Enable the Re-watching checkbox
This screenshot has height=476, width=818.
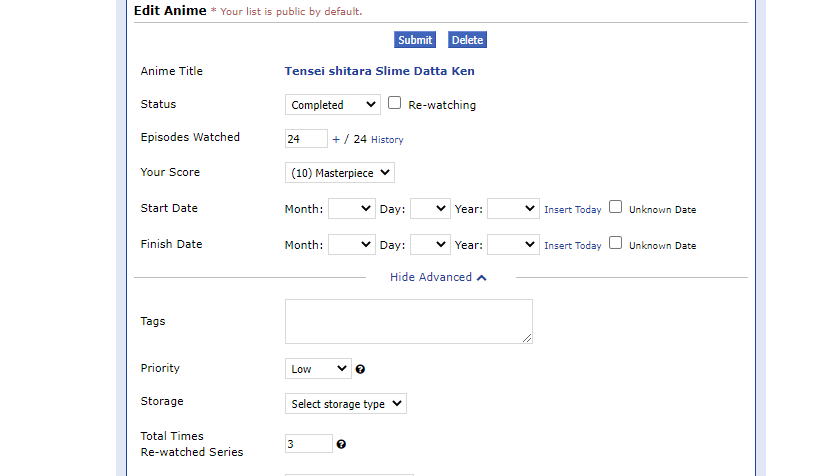395,103
